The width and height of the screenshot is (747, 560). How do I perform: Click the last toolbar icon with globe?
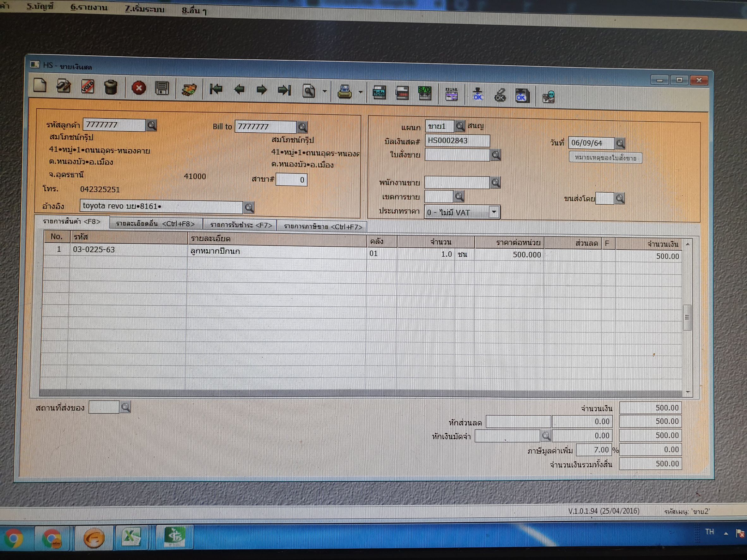pyautogui.click(x=549, y=97)
